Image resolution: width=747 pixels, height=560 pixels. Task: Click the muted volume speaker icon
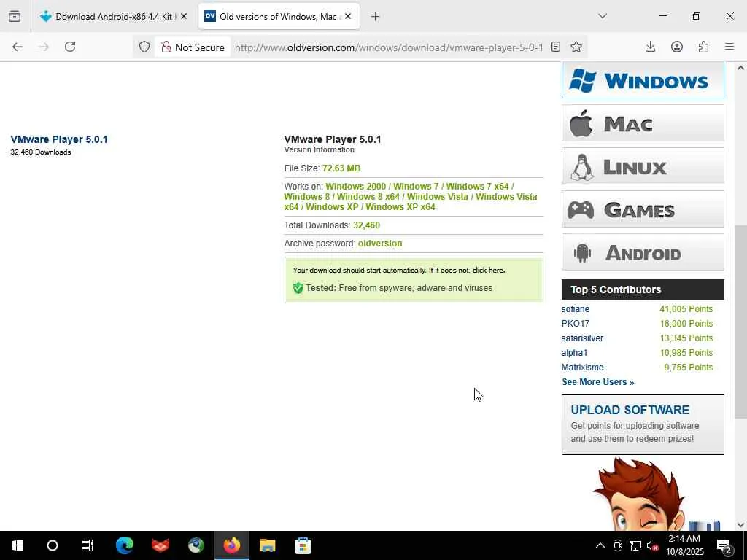(x=652, y=545)
